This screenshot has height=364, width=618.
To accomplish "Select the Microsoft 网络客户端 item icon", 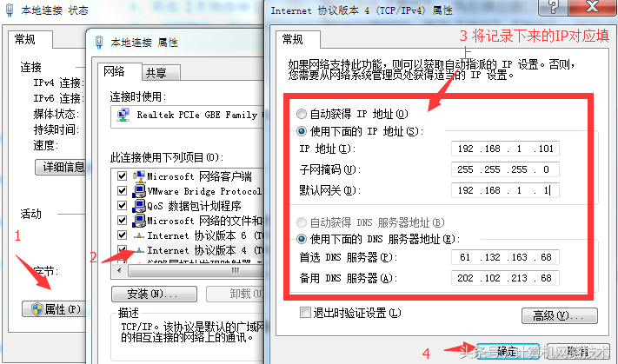I will click(139, 176).
